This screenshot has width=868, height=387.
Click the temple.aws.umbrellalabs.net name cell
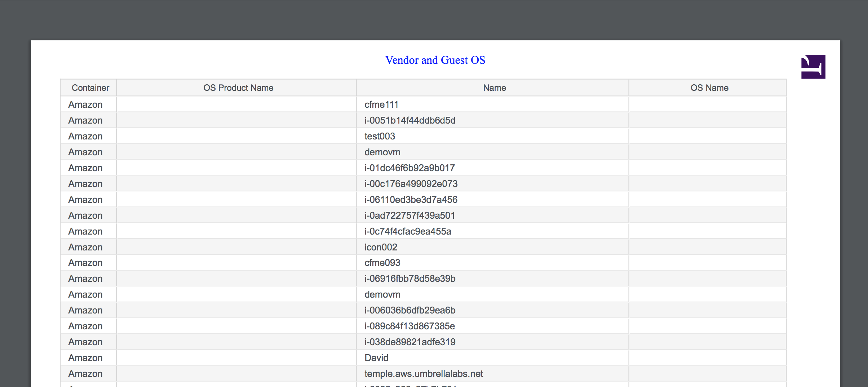pos(493,374)
